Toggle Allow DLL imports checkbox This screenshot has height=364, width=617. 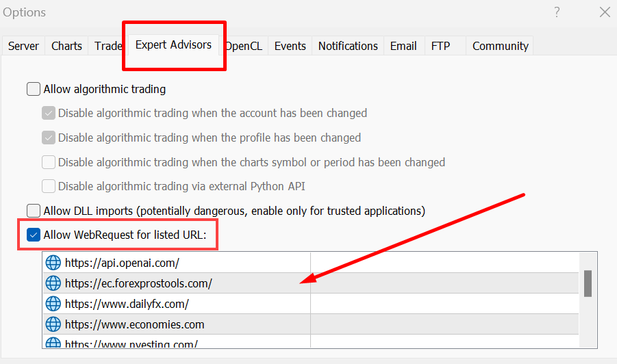pyautogui.click(x=34, y=211)
